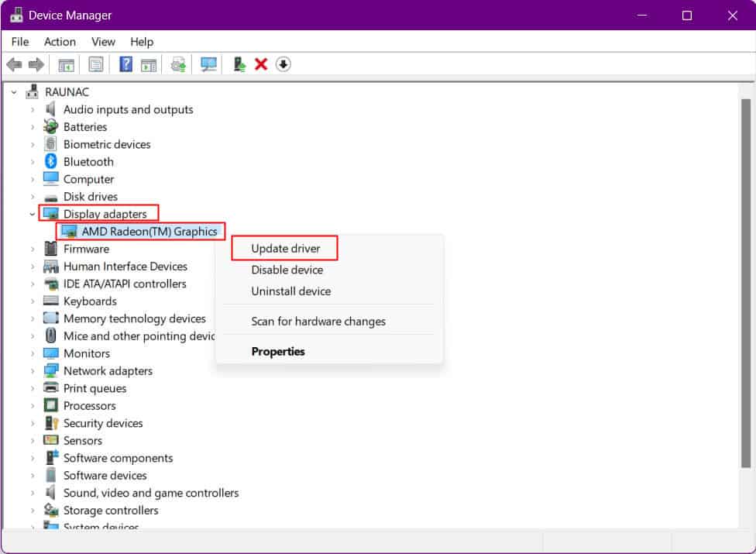The height and width of the screenshot is (554, 756).
Task: Click the Update device driver toolbar icon
Action: 239,64
